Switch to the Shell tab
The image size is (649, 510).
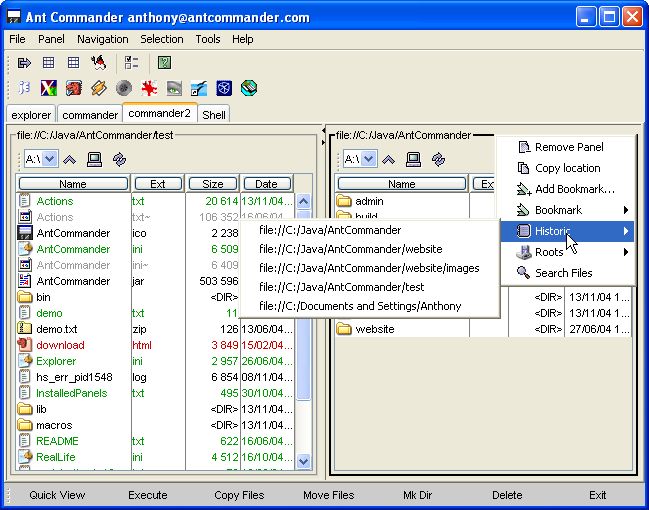(x=214, y=115)
